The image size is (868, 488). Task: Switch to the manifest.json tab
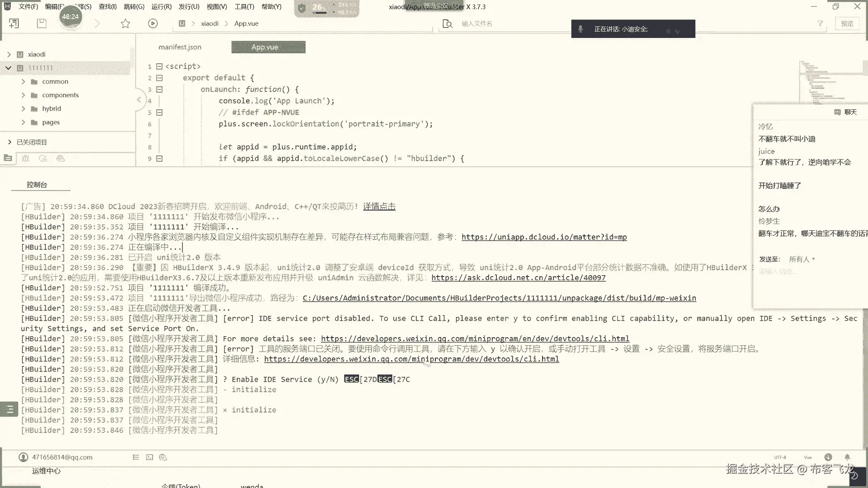[x=180, y=47]
